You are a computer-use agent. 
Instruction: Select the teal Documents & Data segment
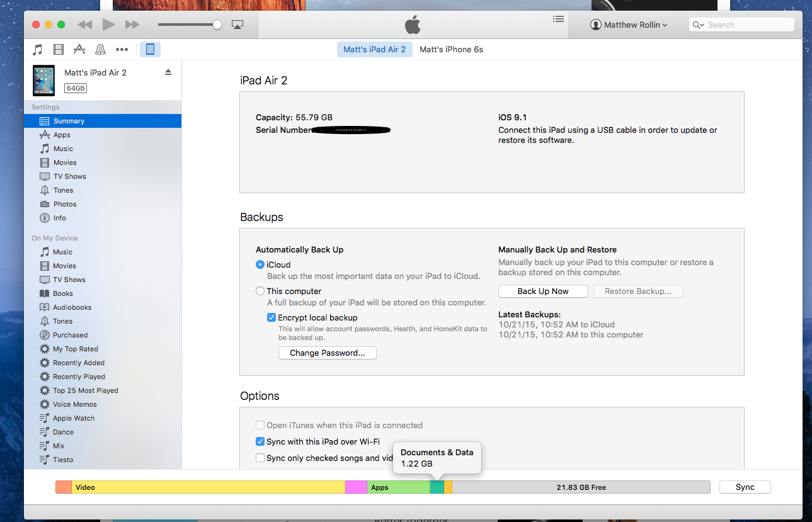[x=437, y=487]
